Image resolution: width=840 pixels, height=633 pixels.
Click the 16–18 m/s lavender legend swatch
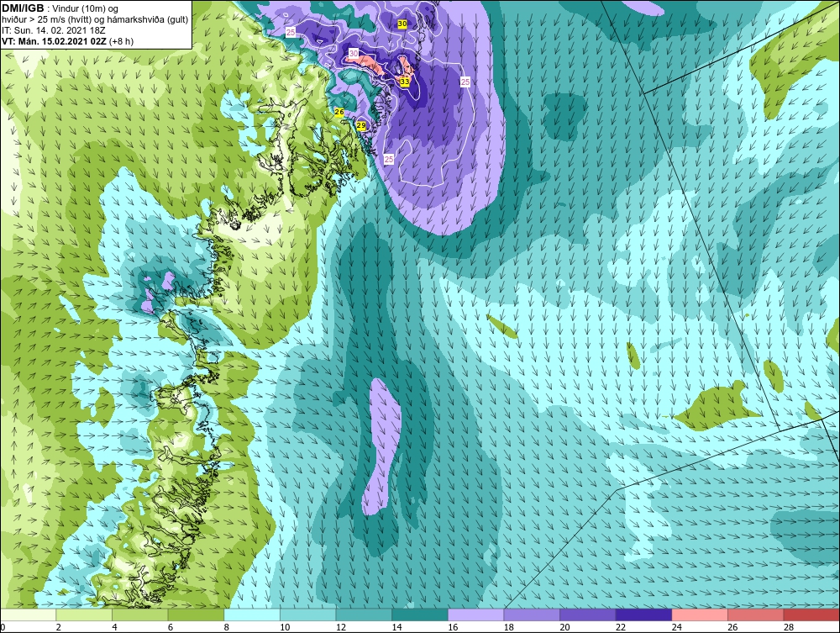(475, 615)
